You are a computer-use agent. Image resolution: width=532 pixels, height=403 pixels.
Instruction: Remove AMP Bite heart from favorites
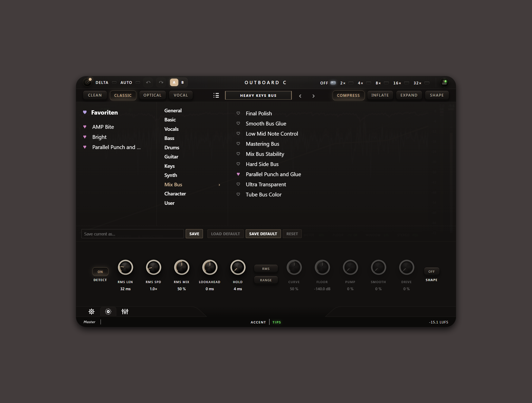(x=85, y=127)
